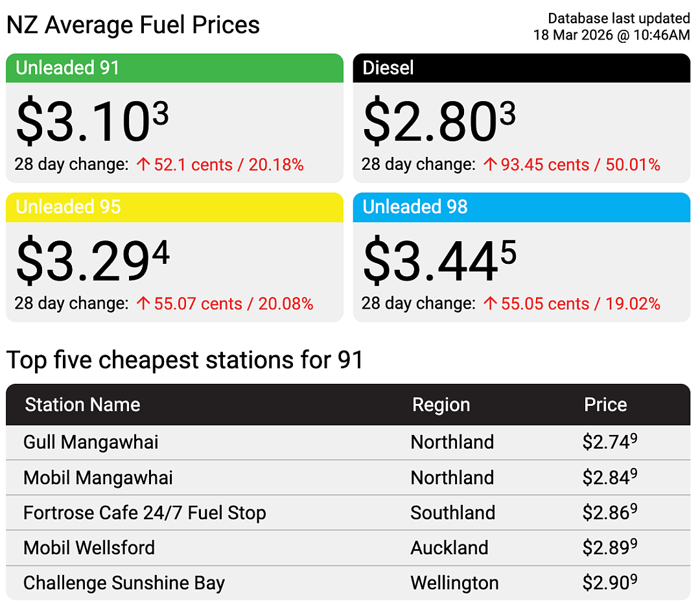Click the up arrow in Unleaded 95 card
The image size is (700, 612).
[x=143, y=303]
